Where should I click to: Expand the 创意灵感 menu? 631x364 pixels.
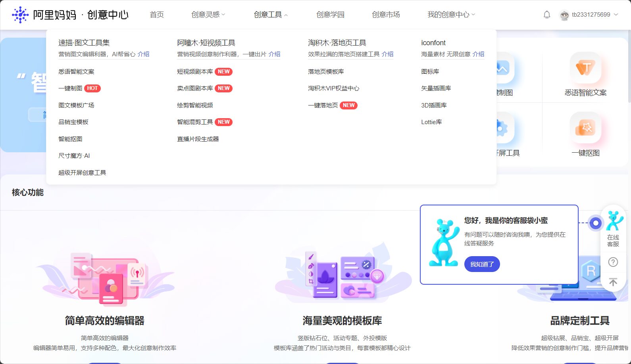[x=208, y=15]
